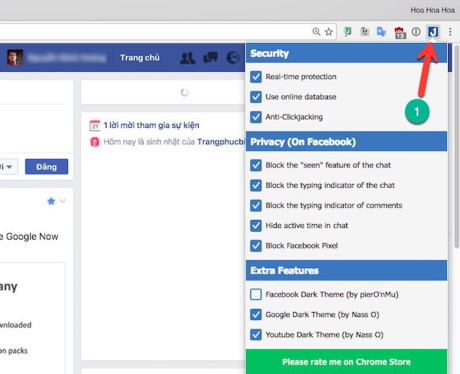Click the gray translate-page extension icon

tap(365, 32)
